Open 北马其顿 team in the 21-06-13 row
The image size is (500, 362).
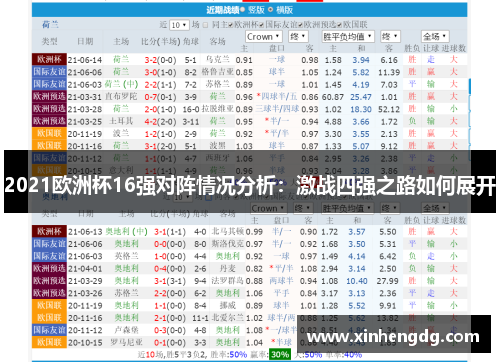tap(228, 231)
